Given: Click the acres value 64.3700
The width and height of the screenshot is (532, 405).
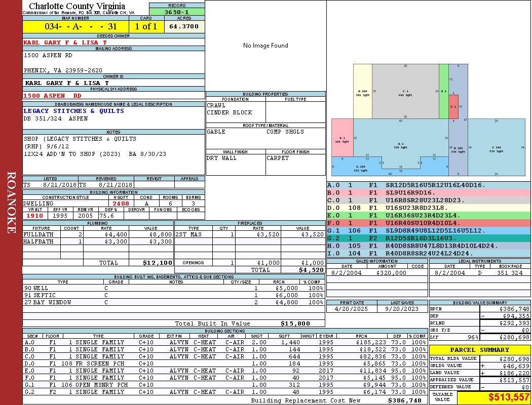Looking at the screenshot, I should [x=184, y=26].
